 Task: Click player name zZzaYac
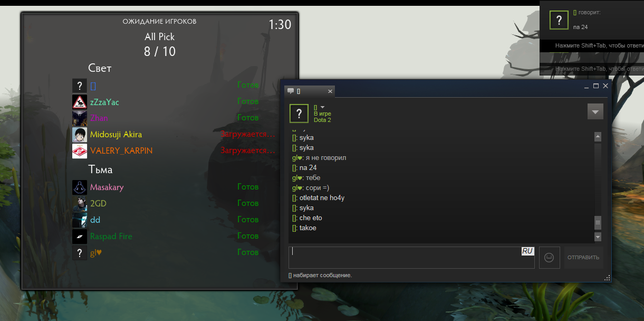point(104,102)
